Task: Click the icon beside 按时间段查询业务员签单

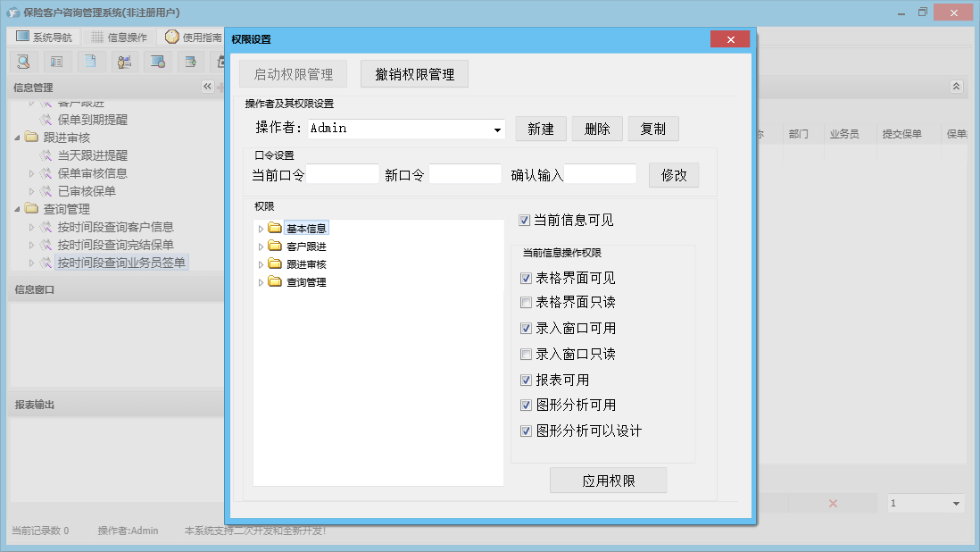Action: pyautogui.click(x=46, y=263)
